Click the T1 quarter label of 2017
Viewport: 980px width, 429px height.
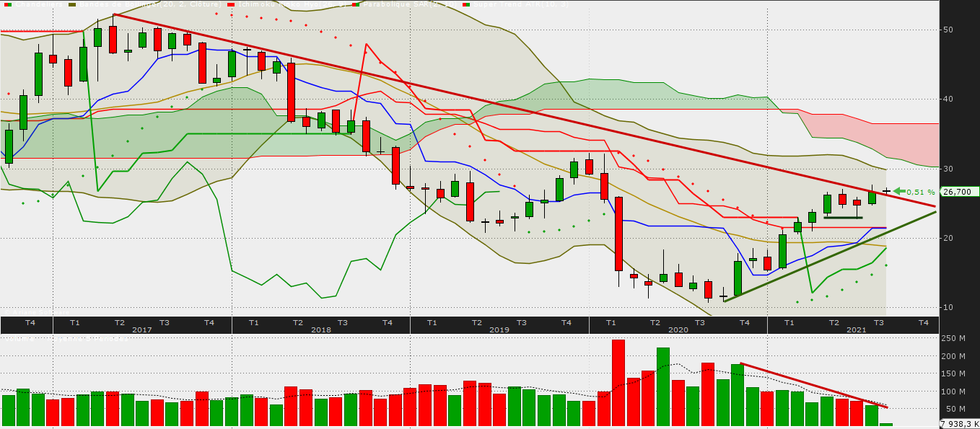(x=75, y=322)
